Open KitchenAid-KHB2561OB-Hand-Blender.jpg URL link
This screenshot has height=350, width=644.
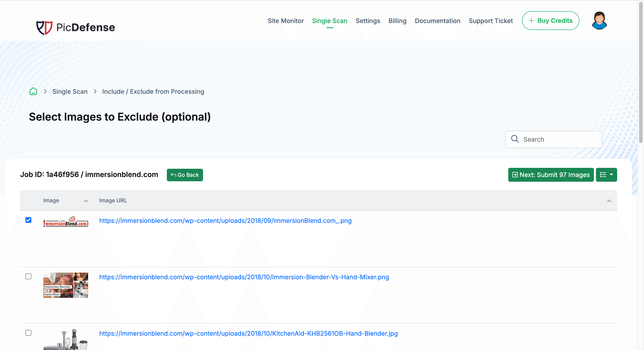coord(248,333)
